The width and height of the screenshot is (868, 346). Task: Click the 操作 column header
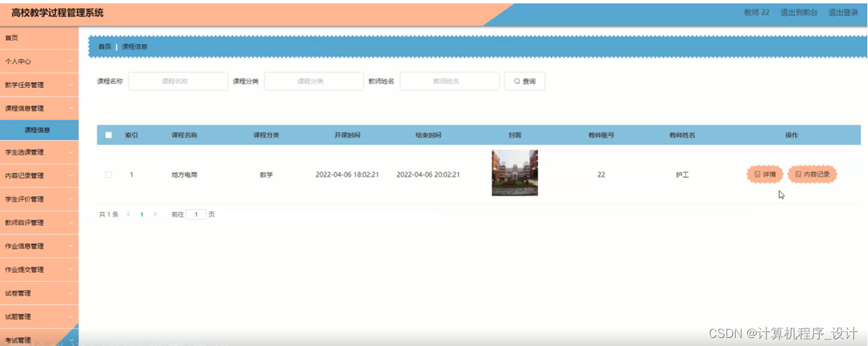tap(791, 135)
